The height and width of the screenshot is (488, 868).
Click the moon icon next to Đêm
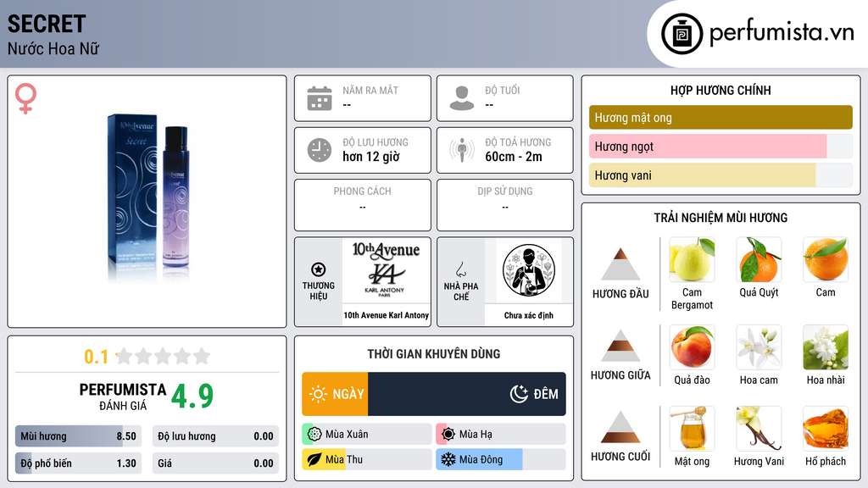point(519,394)
